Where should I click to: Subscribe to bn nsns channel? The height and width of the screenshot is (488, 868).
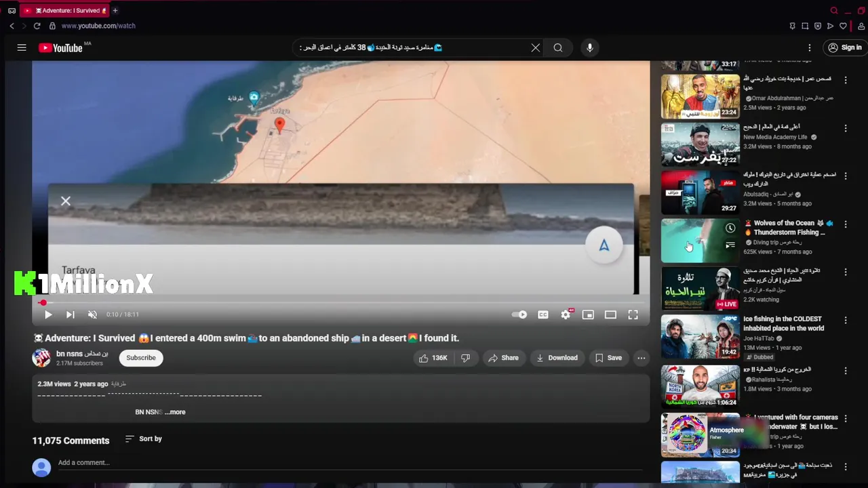[141, 358]
